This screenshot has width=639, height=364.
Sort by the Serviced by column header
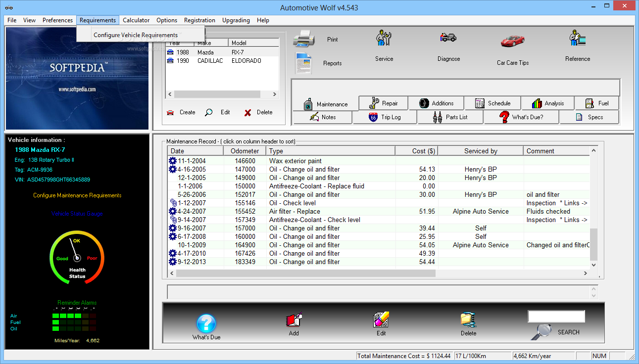pos(481,151)
